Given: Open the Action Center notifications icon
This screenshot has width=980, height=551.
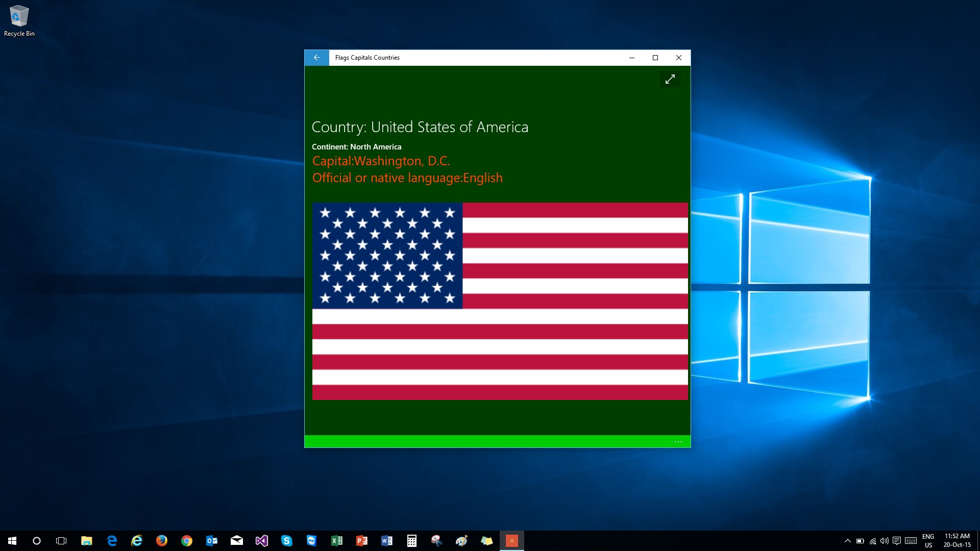Looking at the screenshot, I should (897, 541).
